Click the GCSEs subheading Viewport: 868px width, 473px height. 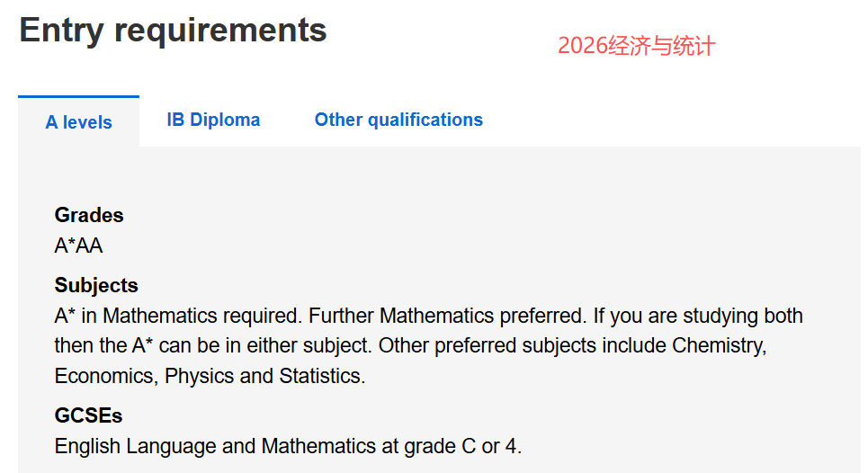tap(88, 415)
